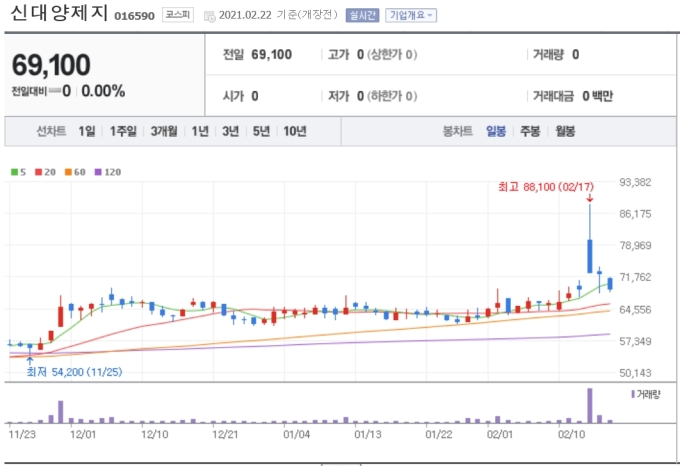The width and height of the screenshot is (680, 466).
Task: Select the 5년 line chart period
Action: [261, 131]
